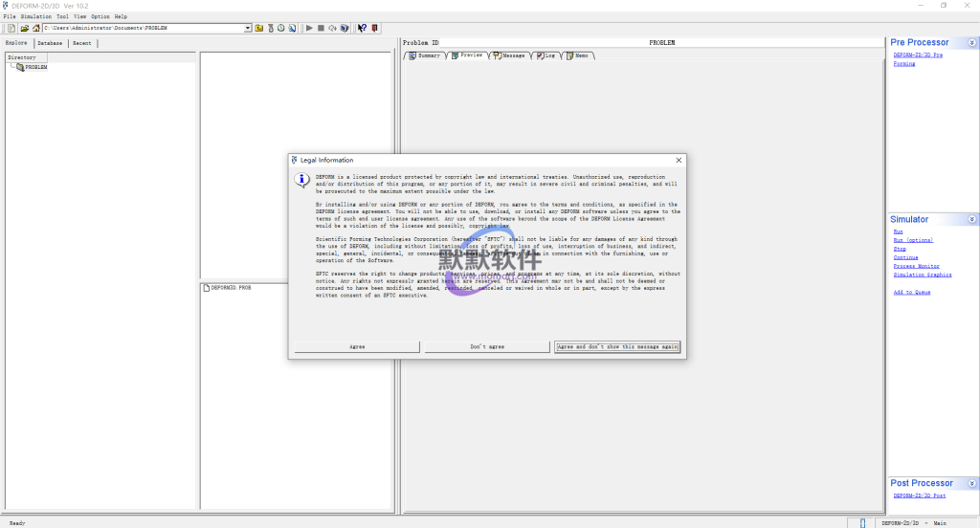Collapse the Pre Processor panel
Image resolution: width=980 pixels, height=528 pixels.
click(x=971, y=42)
